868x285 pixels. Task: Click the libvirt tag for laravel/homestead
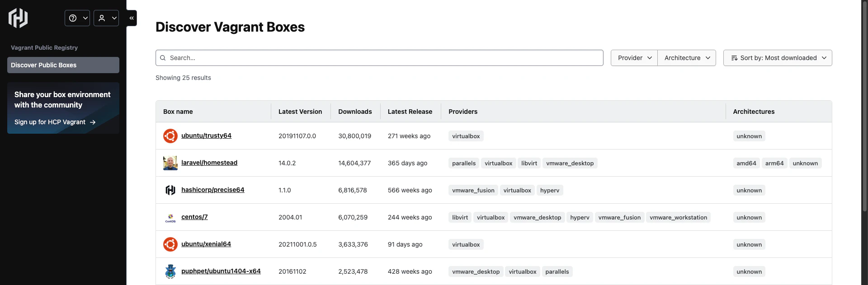coord(529,163)
